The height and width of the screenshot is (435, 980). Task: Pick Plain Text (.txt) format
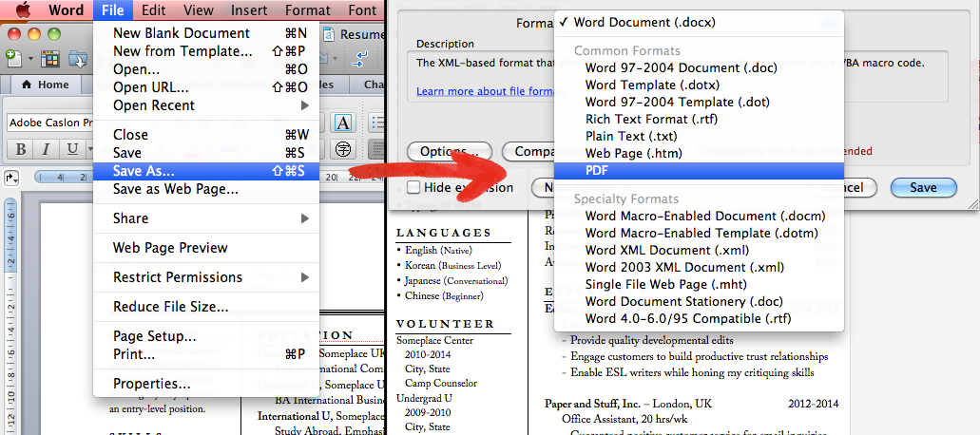(699, 136)
